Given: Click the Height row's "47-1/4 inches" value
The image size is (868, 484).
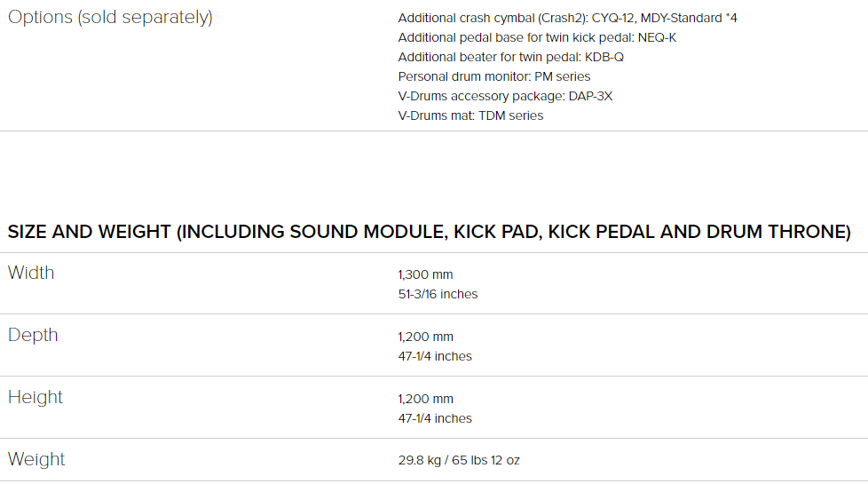Looking at the screenshot, I should tap(435, 418).
